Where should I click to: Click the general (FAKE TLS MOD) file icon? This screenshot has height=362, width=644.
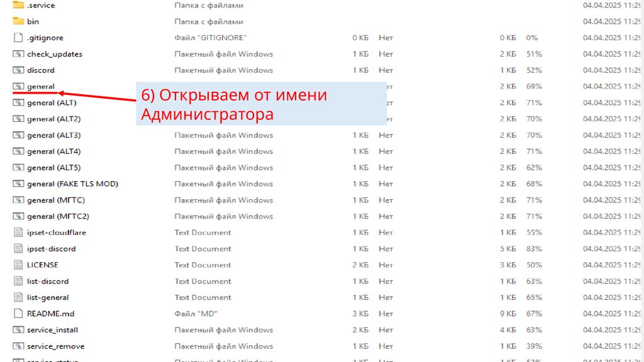18,184
